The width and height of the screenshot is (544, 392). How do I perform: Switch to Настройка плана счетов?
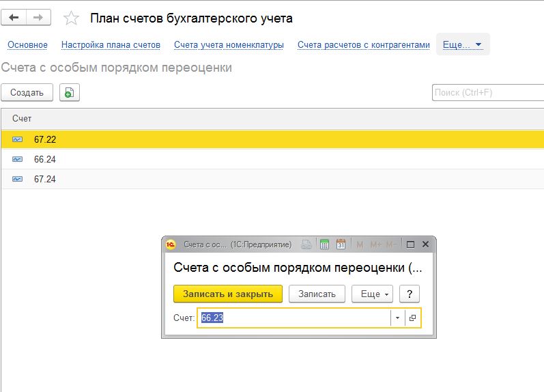click(x=111, y=45)
